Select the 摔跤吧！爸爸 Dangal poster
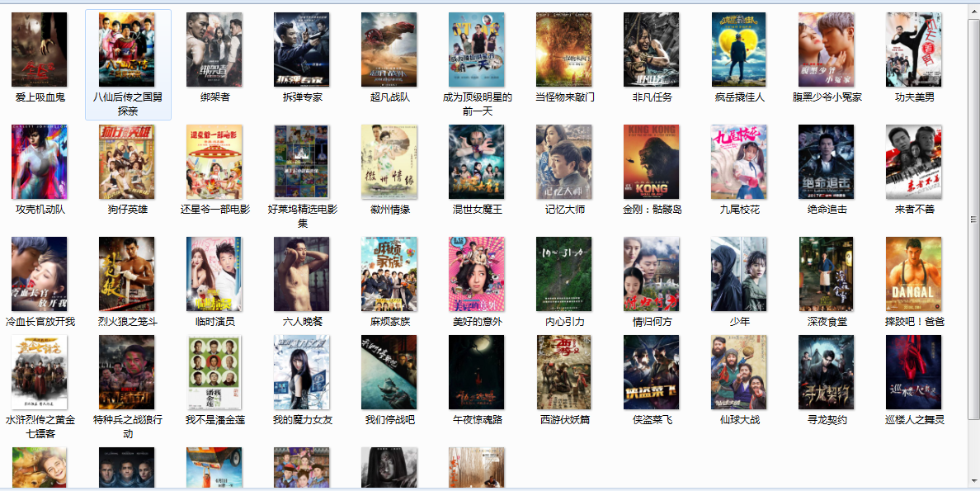 click(914, 274)
